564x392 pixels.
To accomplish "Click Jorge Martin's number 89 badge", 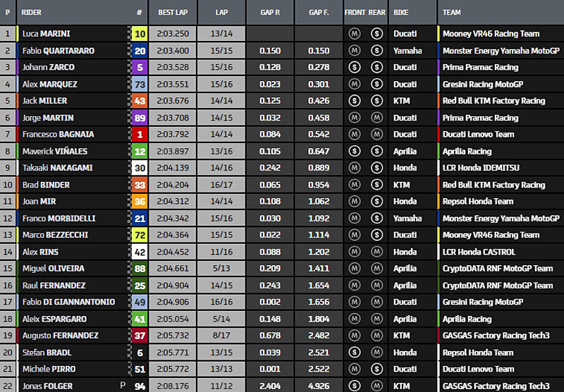I will coord(140,118).
